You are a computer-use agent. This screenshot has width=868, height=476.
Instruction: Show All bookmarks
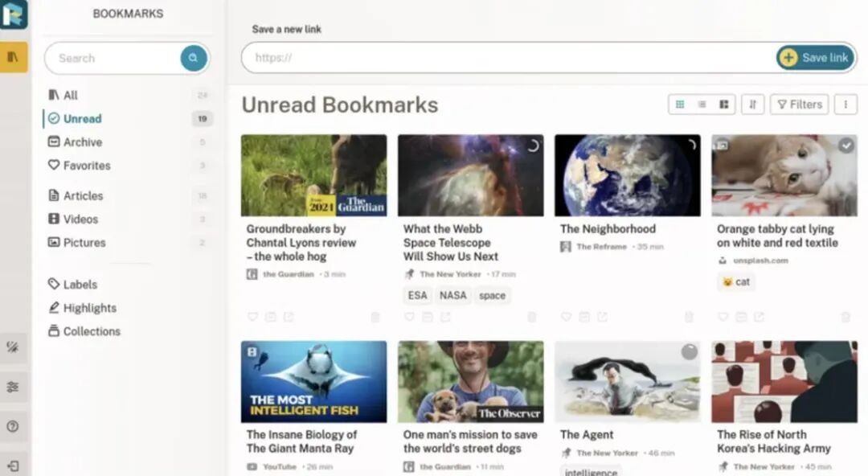click(128, 96)
